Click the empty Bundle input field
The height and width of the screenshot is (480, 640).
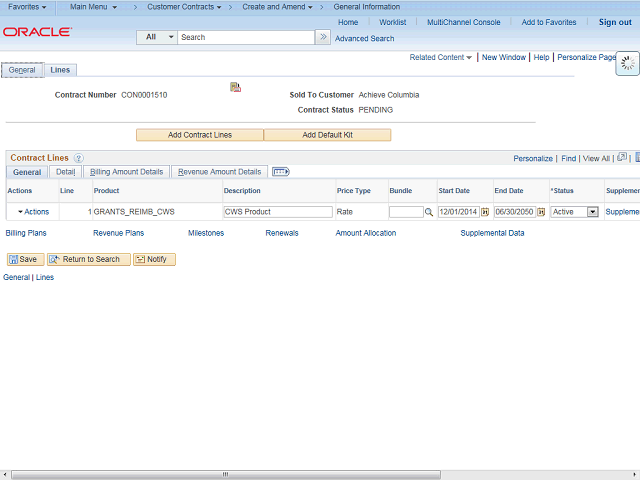pyautogui.click(x=406, y=212)
